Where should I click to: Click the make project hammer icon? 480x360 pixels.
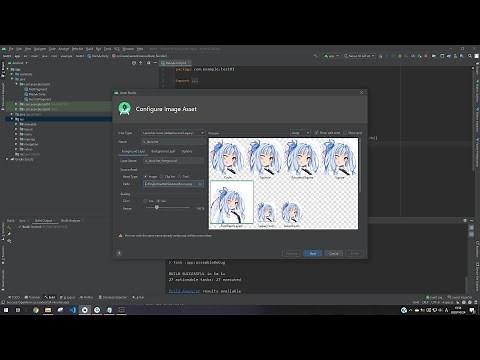coord(315,56)
